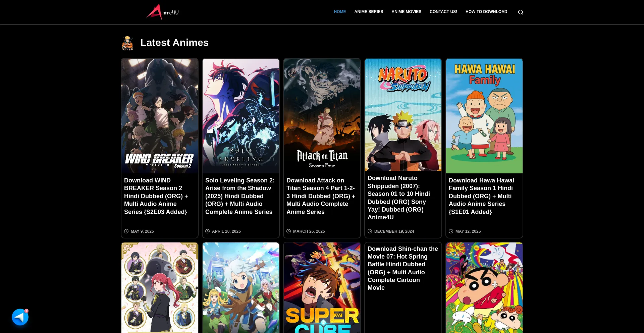This screenshot has height=333, width=644.
Task: Open the Super Cube poster thumbnail
Action: [322, 288]
